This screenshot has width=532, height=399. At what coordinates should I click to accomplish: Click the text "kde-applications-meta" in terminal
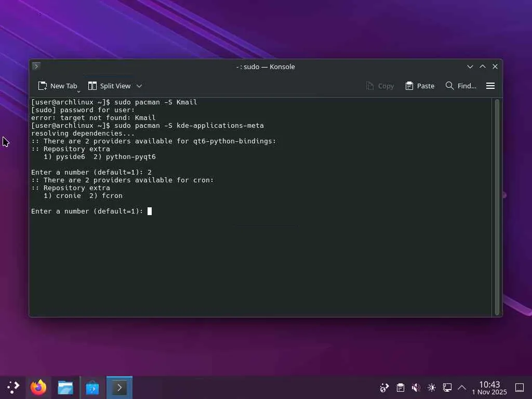(x=220, y=126)
